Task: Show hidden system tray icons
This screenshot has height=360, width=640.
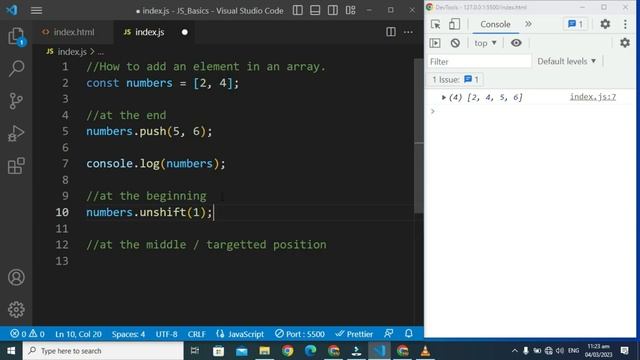Action: [514, 351]
